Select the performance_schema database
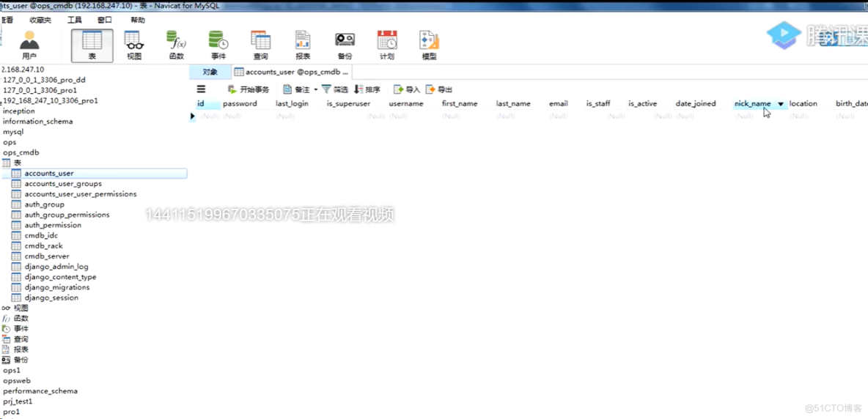The width and height of the screenshot is (868, 419). tap(40, 391)
